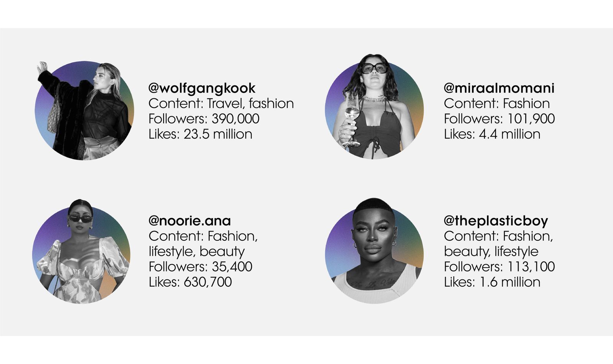
Task: Select the "Likes: 23.5 million" line
Action: pyautogui.click(x=200, y=134)
